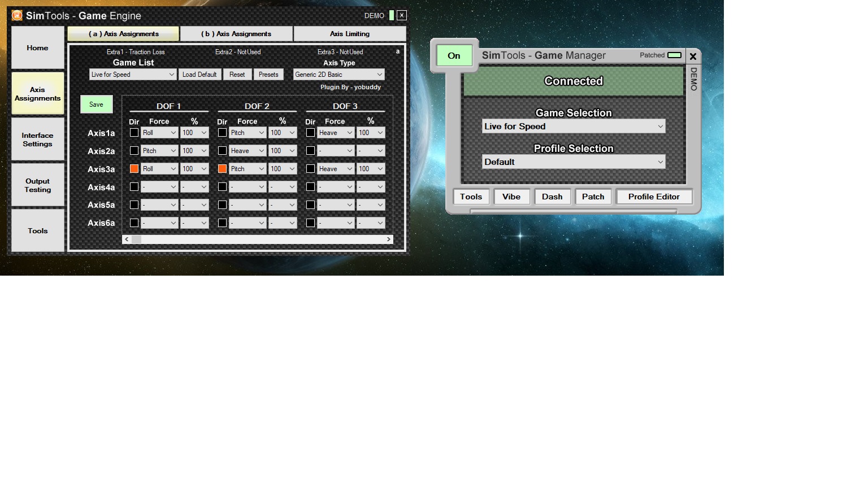Switch to (a) Axis Assignments tab

[123, 34]
